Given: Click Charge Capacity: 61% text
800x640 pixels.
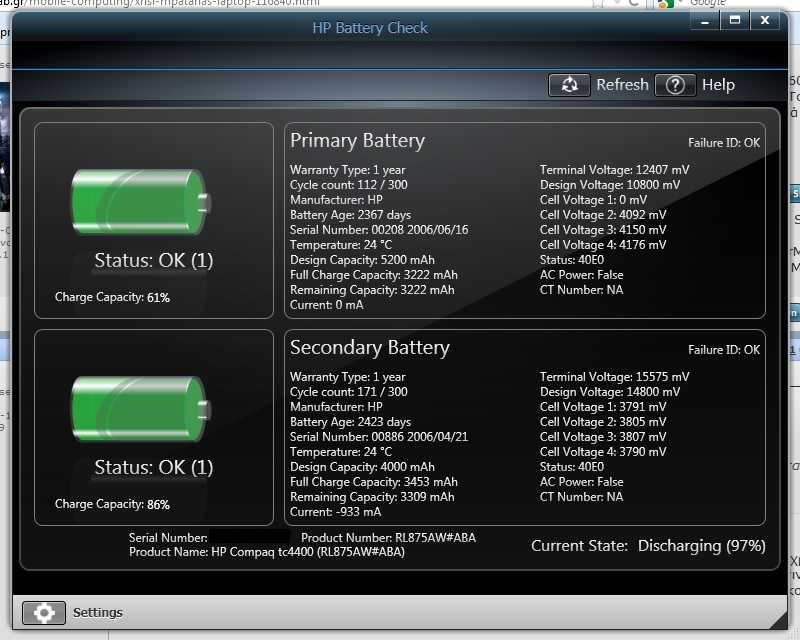Looking at the screenshot, I should (x=112, y=297).
